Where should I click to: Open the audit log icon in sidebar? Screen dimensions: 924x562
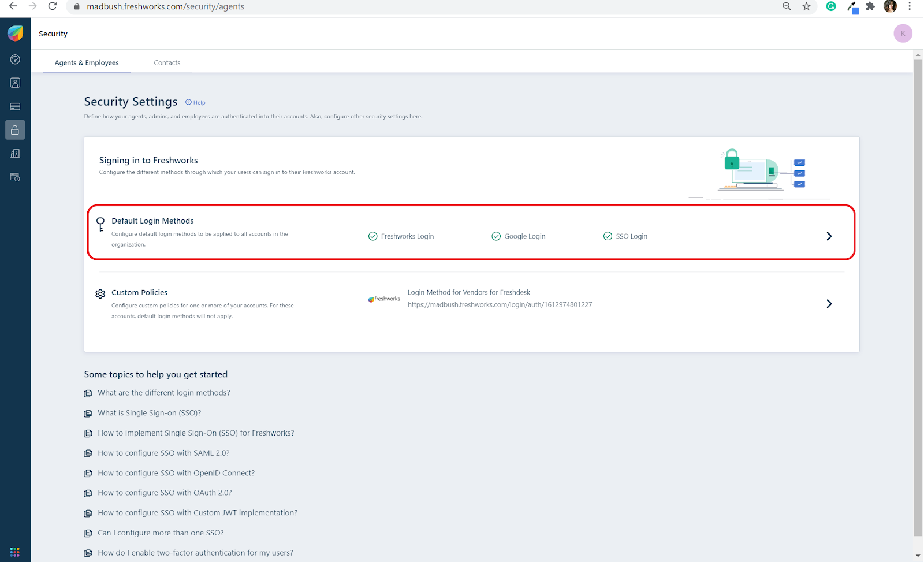coord(15,177)
